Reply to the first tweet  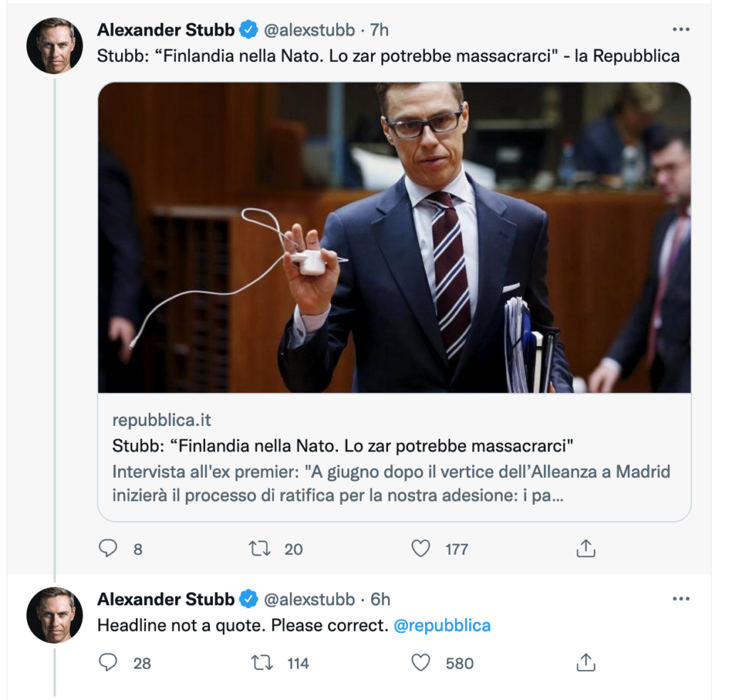pos(108,548)
